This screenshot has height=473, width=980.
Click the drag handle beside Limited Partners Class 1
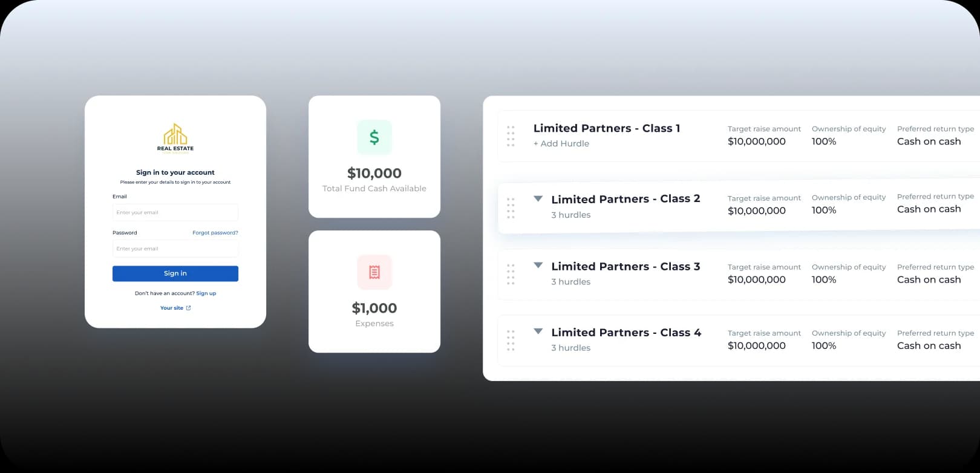coord(510,135)
